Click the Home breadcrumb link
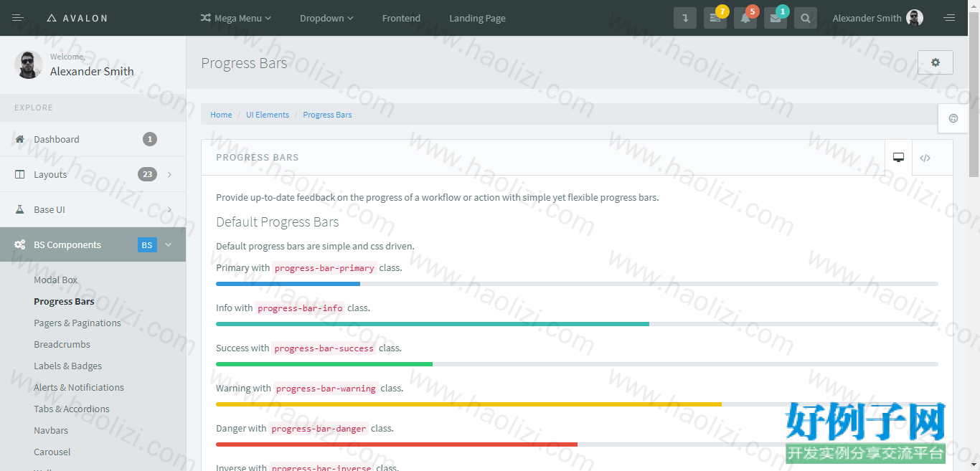 (x=221, y=115)
